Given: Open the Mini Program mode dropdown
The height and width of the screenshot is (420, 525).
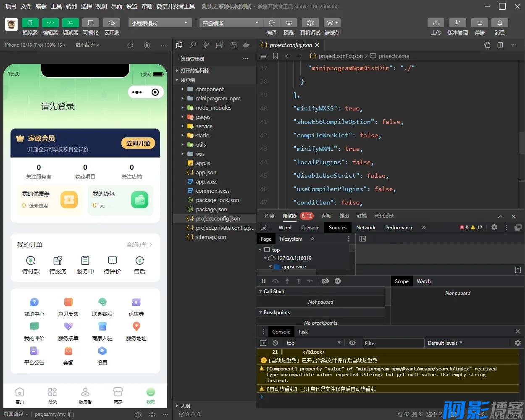Looking at the screenshot, I should tap(160, 23).
